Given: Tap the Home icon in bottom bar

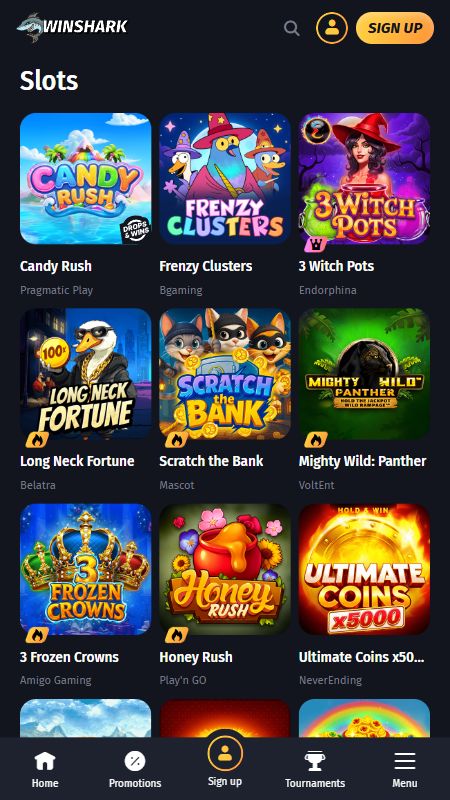Looking at the screenshot, I should [x=45, y=762].
